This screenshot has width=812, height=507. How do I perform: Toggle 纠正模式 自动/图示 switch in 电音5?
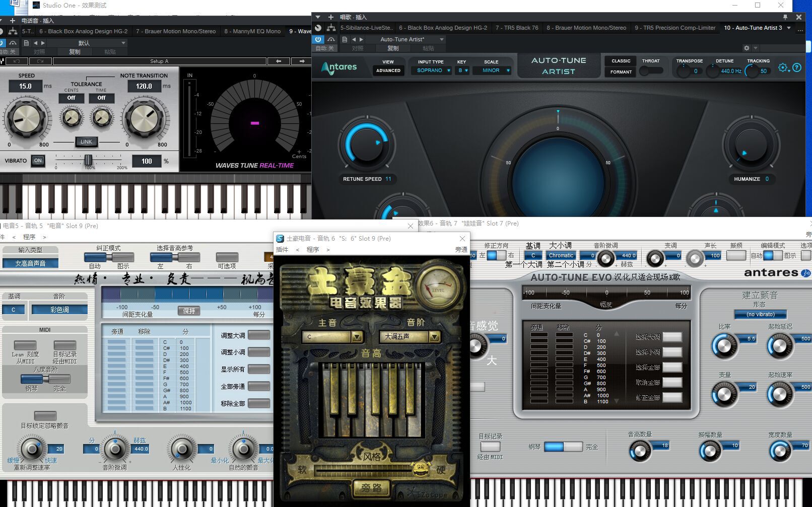(x=108, y=257)
